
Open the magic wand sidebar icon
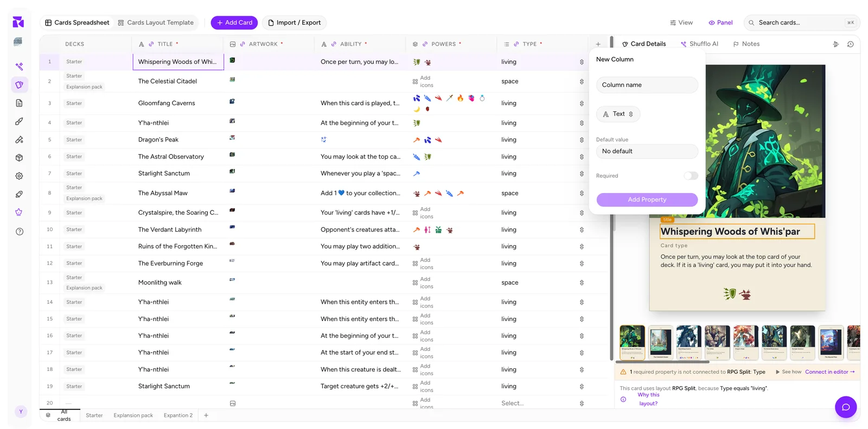pos(19,66)
